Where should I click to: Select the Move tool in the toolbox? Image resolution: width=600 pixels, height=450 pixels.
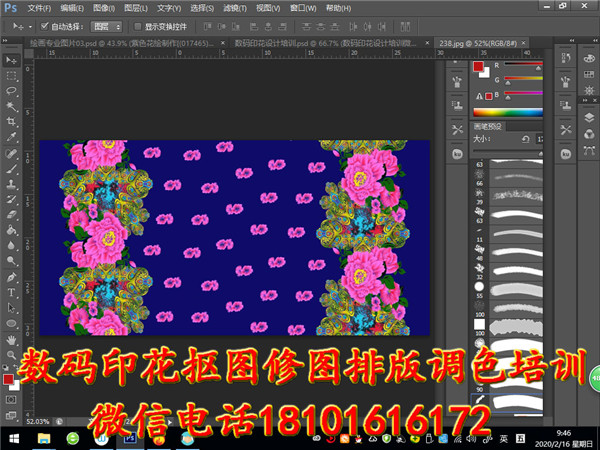click(12, 59)
